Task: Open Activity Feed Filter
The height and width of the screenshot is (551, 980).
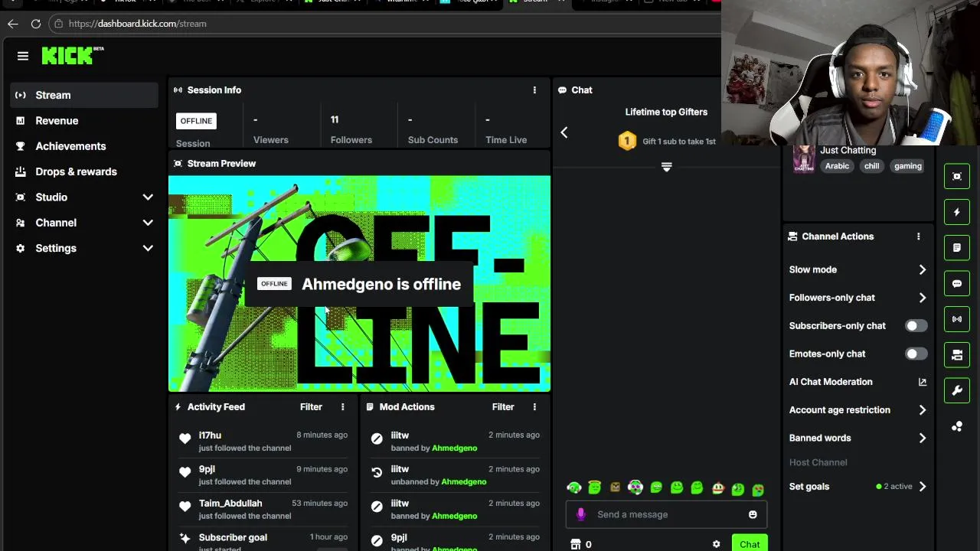Action: tap(311, 407)
